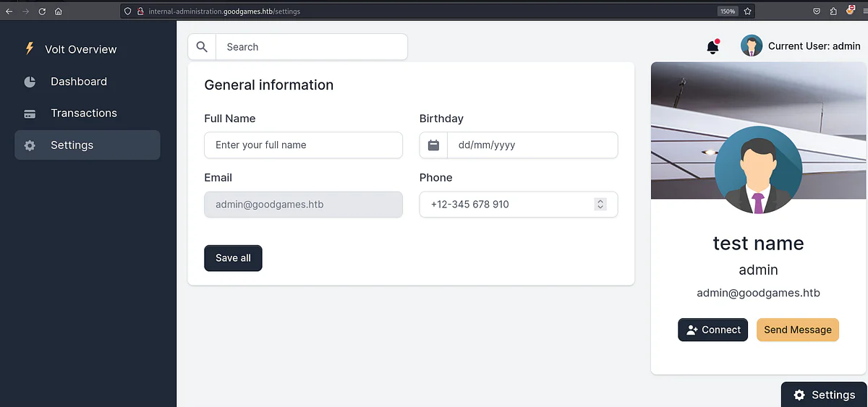Click the shield tracking protection icon
Image resolution: width=868 pixels, height=407 pixels.
129,11
